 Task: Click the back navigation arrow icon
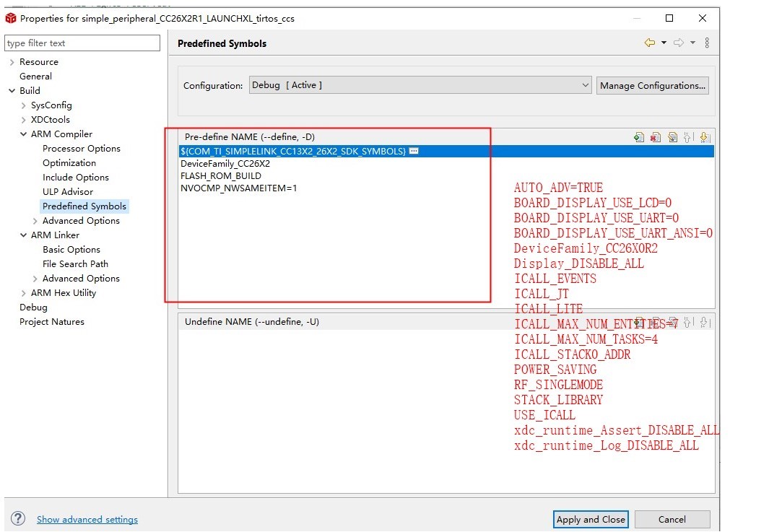(x=649, y=43)
